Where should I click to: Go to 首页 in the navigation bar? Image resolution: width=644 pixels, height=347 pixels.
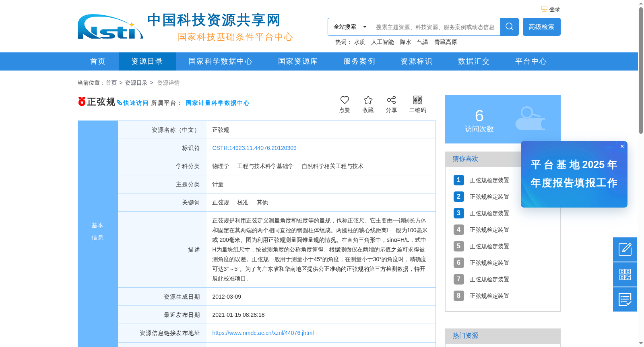pyautogui.click(x=98, y=61)
